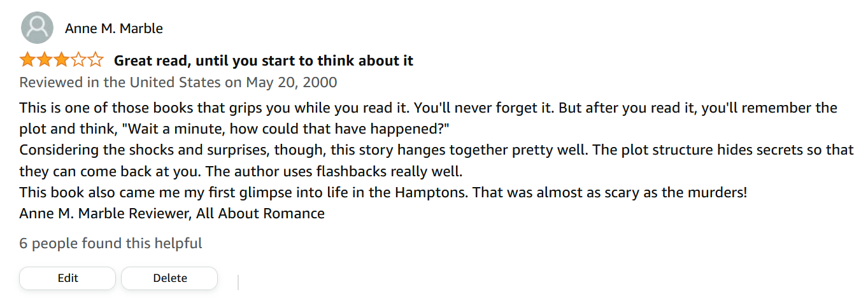The height and width of the screenshot is (308, 868).
Task: Click the reviewer's profile avatar icon
Action: 37,29
